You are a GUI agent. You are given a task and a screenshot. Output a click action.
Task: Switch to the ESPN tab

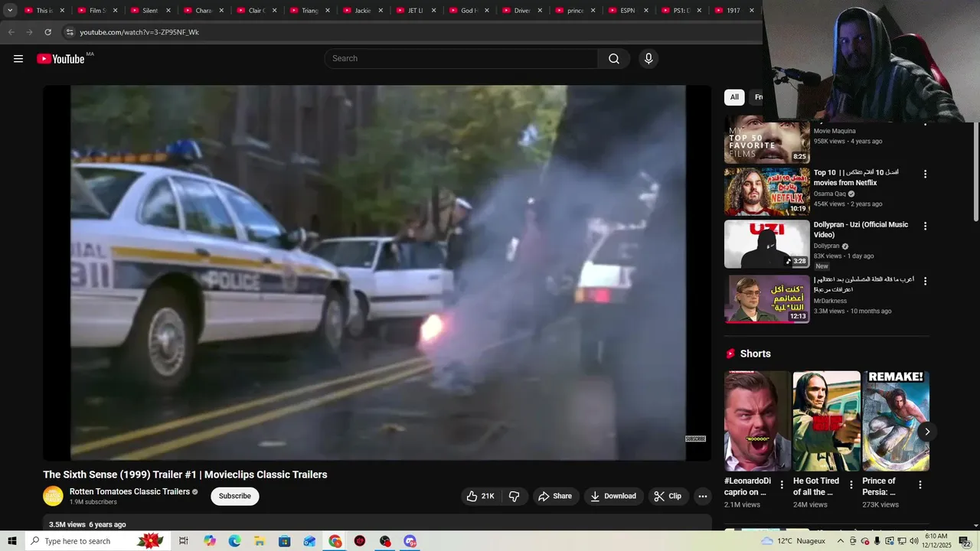pyautogui.click(x=628, y=11)
